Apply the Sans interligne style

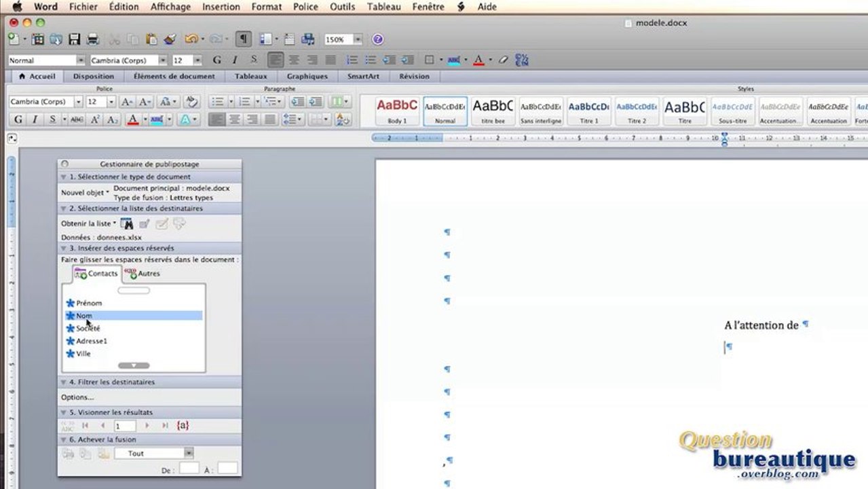click(x=541, y=111)
